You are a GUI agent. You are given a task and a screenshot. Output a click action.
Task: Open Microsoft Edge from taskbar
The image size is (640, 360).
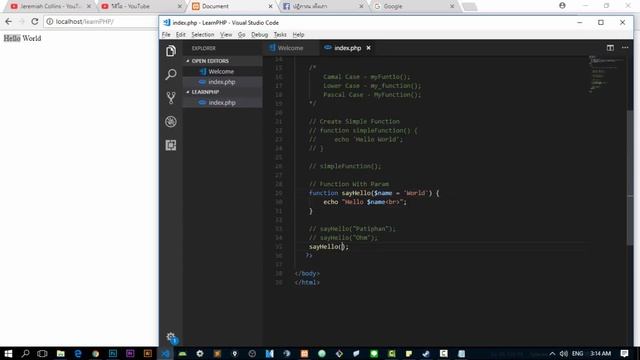tap(78, 353)
